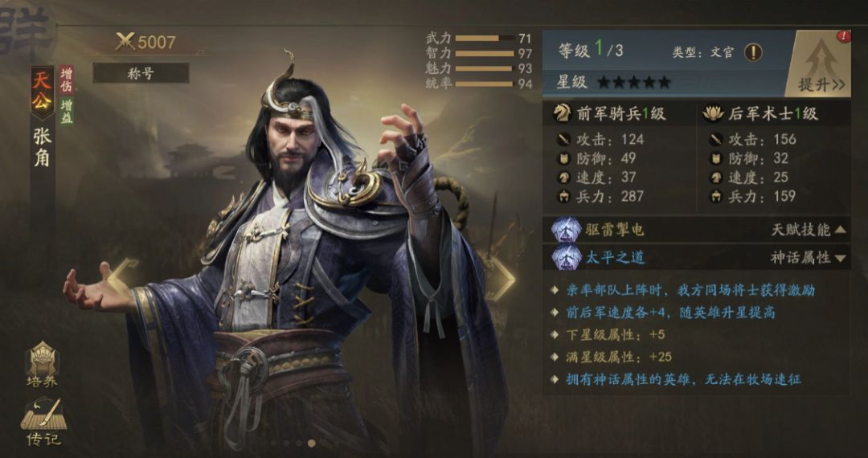Tap the exclamation info icon beside 文官
The height and width of the screenshot is (458, 868).
(x=753, y=52)
